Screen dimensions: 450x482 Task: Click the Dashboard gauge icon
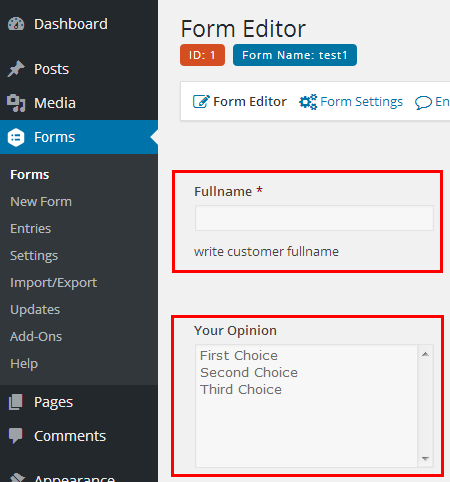16,24
